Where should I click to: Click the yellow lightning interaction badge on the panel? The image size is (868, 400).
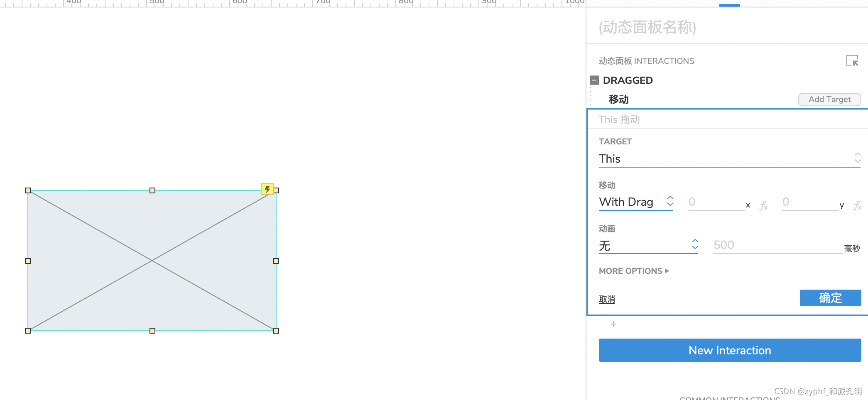point(267,189)
